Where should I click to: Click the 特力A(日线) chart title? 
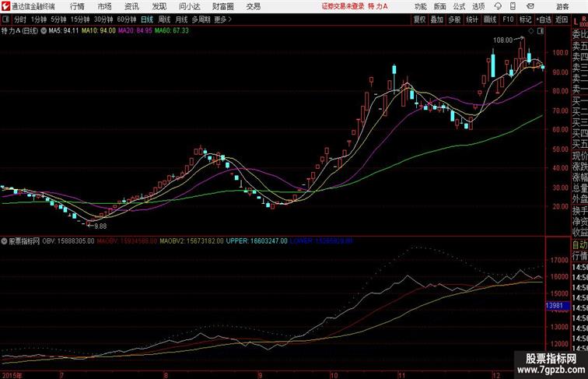click(19, 31)
